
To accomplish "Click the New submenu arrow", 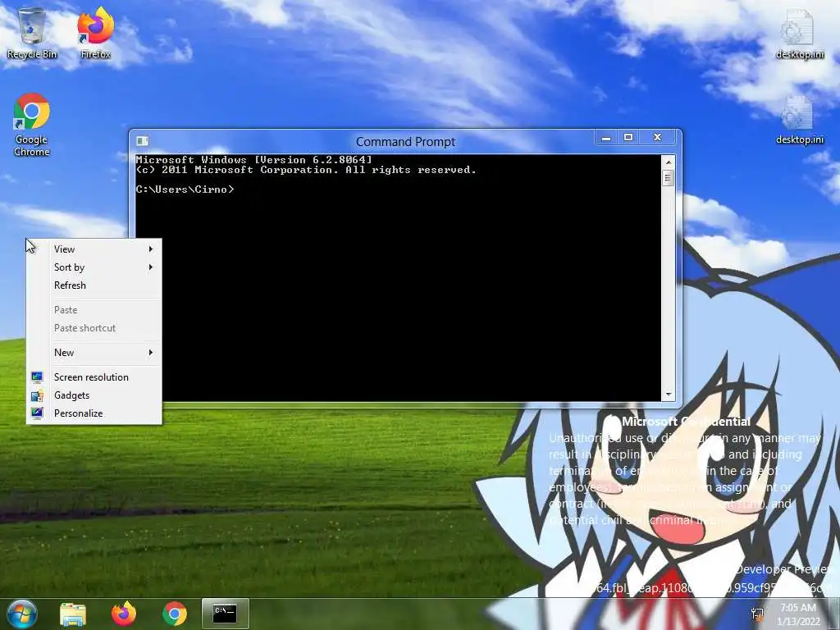I will click(x=151, y=353).
